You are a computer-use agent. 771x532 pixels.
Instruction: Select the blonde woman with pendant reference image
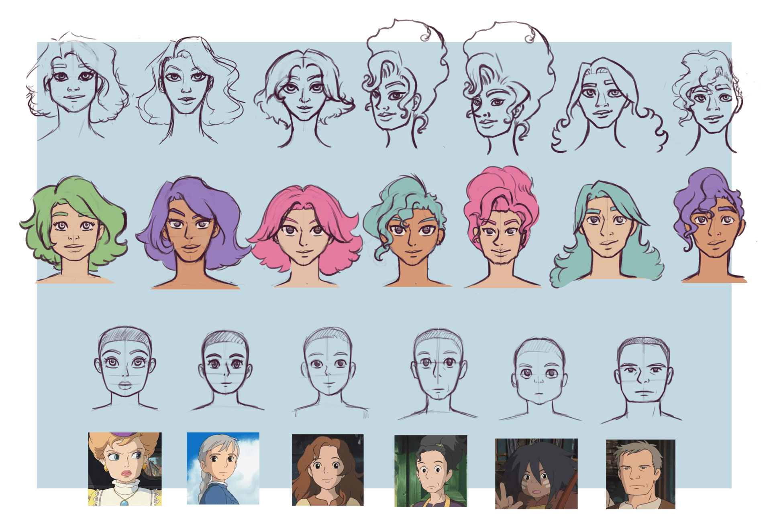(125, 469)
